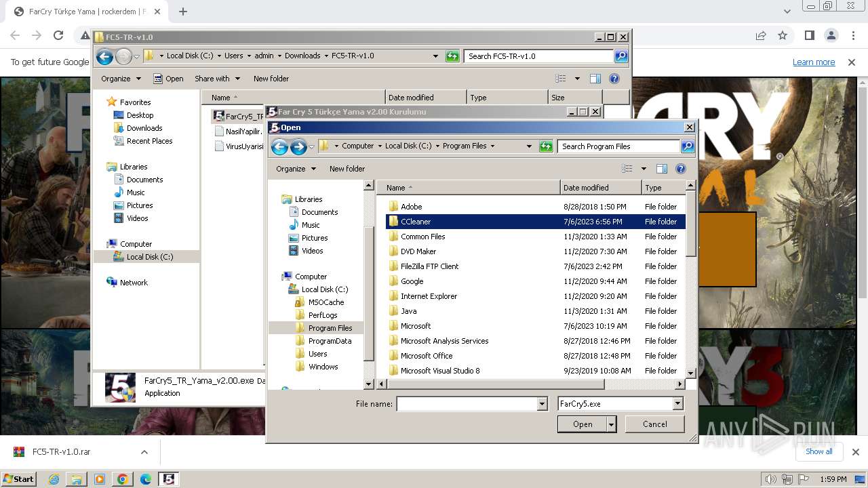The width and height of the screenshot is (868, 488).
Task: Open Chrome profile avatar
Action: tap(831, 35)
